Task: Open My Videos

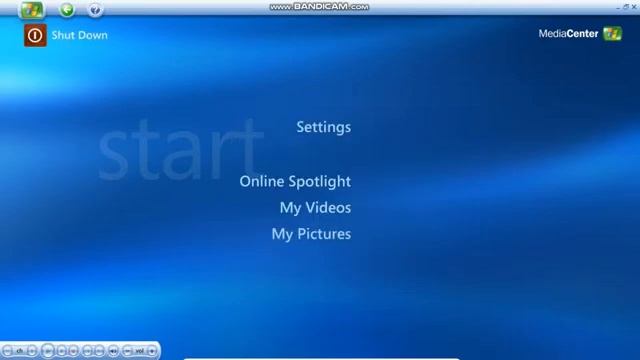Action: 315,208
